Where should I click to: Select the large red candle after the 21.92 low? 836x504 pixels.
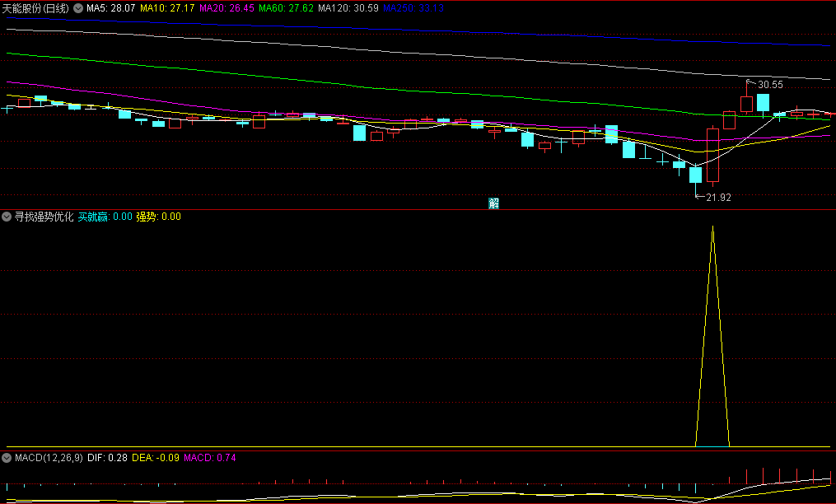[x=712, y=156]
